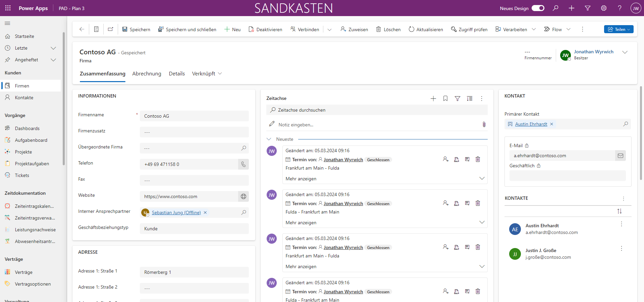Screen dimensions: 644x302
Task: Remove Sebastian Jung from Interner Ansprechpartner
Action: pos(205,213)
